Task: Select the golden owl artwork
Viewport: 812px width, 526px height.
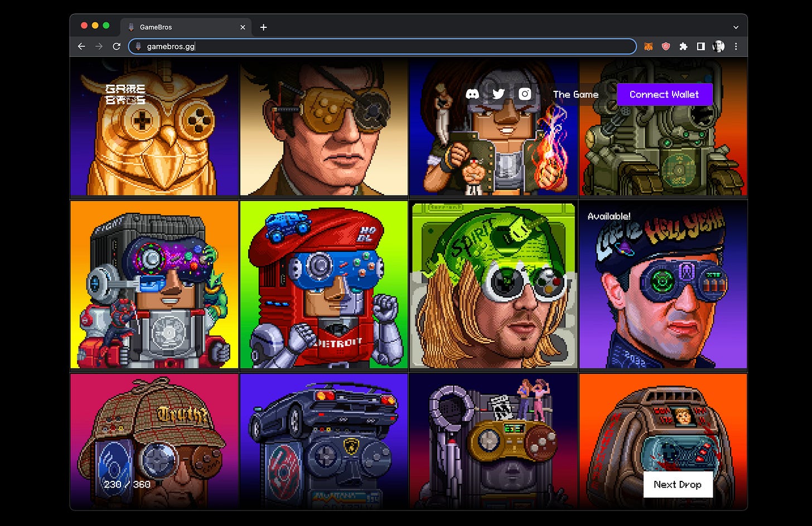Action: (154, 128)
